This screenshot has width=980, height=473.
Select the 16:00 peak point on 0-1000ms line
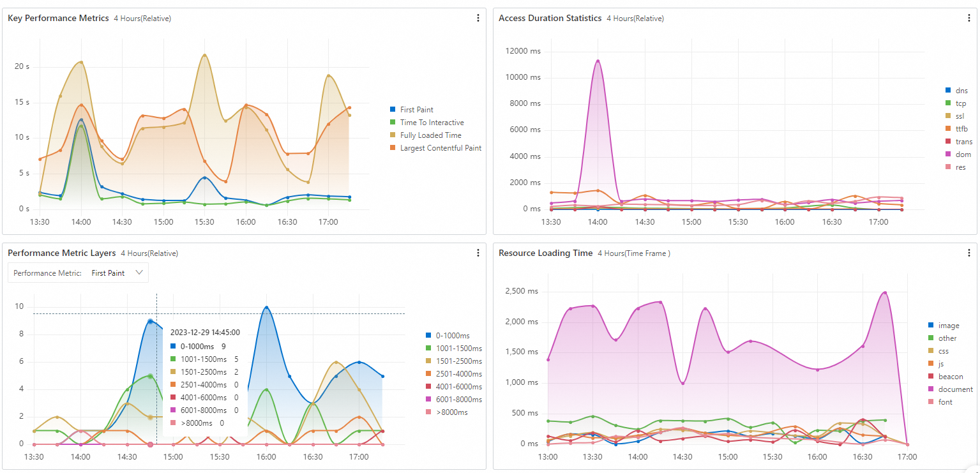click(266, 308)
